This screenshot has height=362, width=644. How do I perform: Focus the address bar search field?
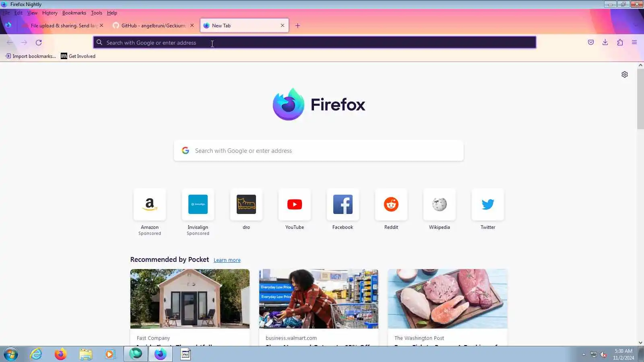pos(315,42)
